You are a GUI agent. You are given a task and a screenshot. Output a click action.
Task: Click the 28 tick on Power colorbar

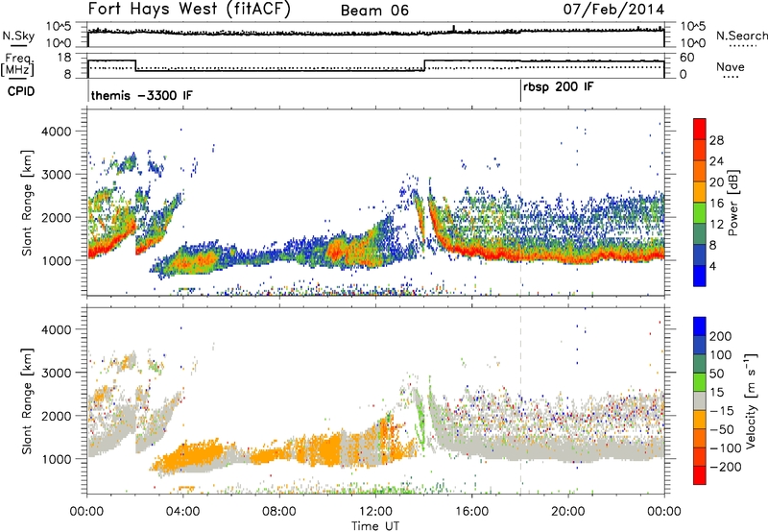click(716, 140)
